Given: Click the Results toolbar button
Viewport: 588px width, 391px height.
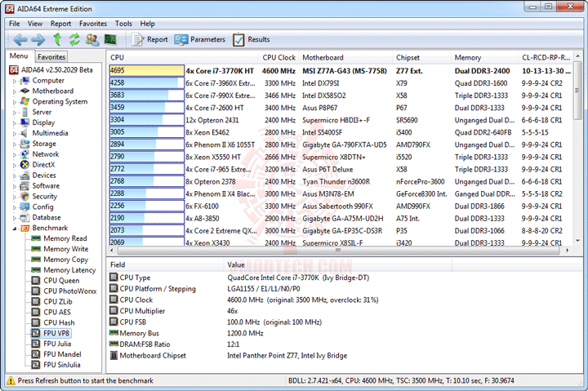Looking at the screenshot, I should click(251, 39).
